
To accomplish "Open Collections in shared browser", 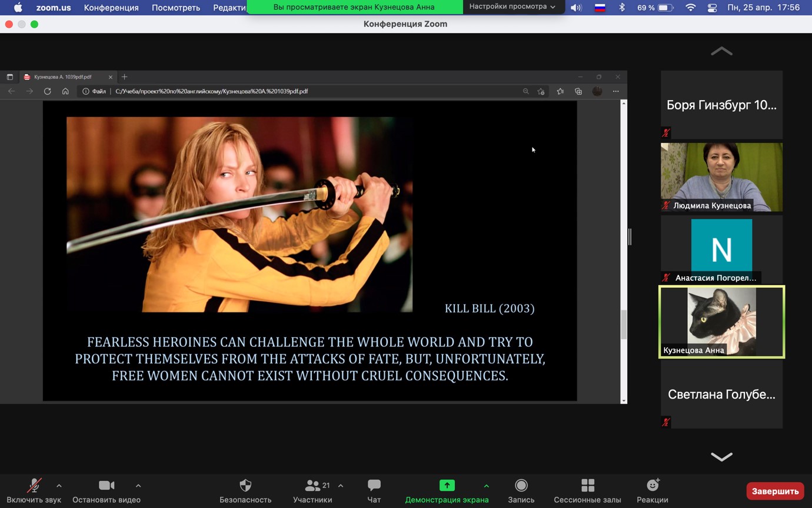I will point(578,91).
